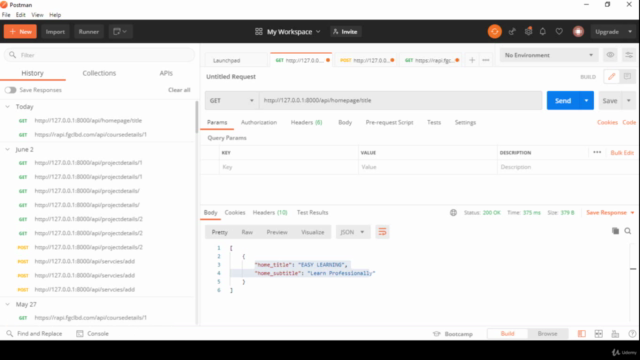
Task: Collapse the June 2 history group
Action: click(x=7, y=149)
